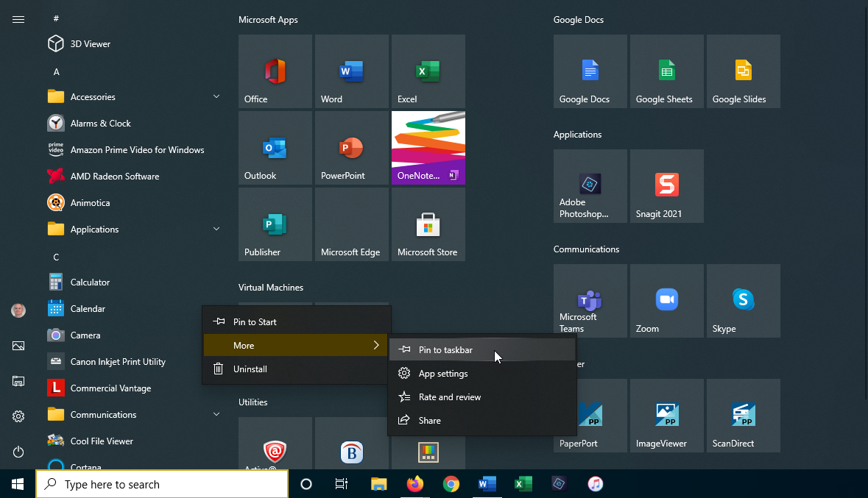
Task: Choose Uninstall from the context menu
Action: click(x=296, y=369)
